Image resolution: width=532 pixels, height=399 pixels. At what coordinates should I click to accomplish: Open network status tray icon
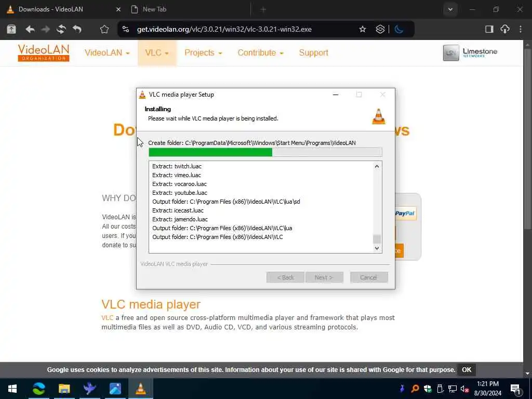[453, 389]
